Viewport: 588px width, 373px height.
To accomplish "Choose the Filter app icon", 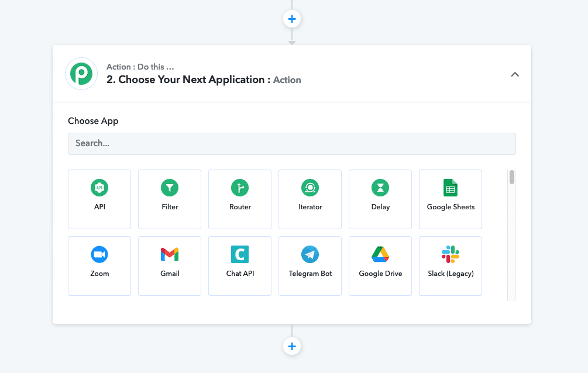I will [x=170, y=188].
